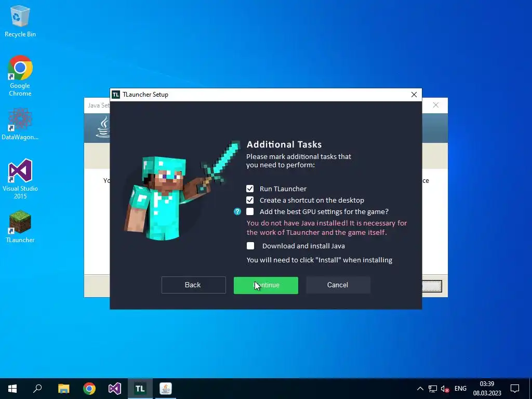
Task: Open clock showing 03:39
Action: [487, 389]
